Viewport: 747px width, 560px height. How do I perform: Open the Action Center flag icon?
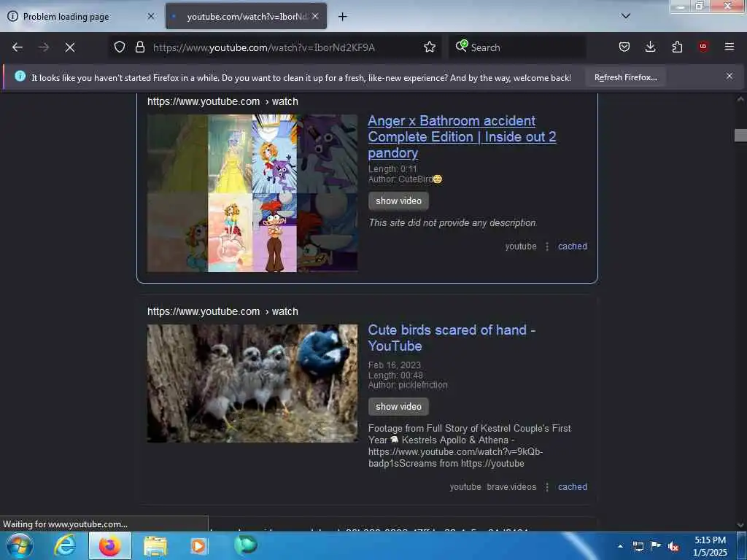point(656,546)
